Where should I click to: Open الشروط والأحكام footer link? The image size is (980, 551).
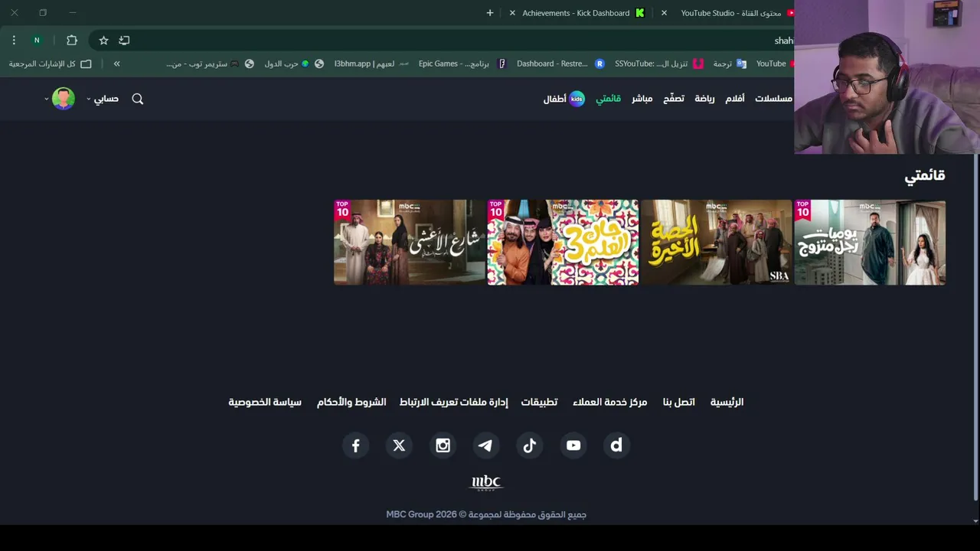click(x=351, y=402)
